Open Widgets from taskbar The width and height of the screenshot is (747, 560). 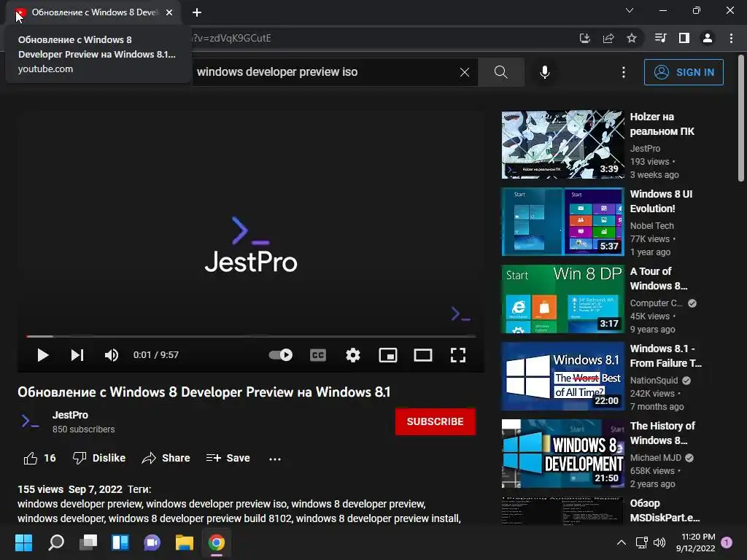click(x=120, y=542)
